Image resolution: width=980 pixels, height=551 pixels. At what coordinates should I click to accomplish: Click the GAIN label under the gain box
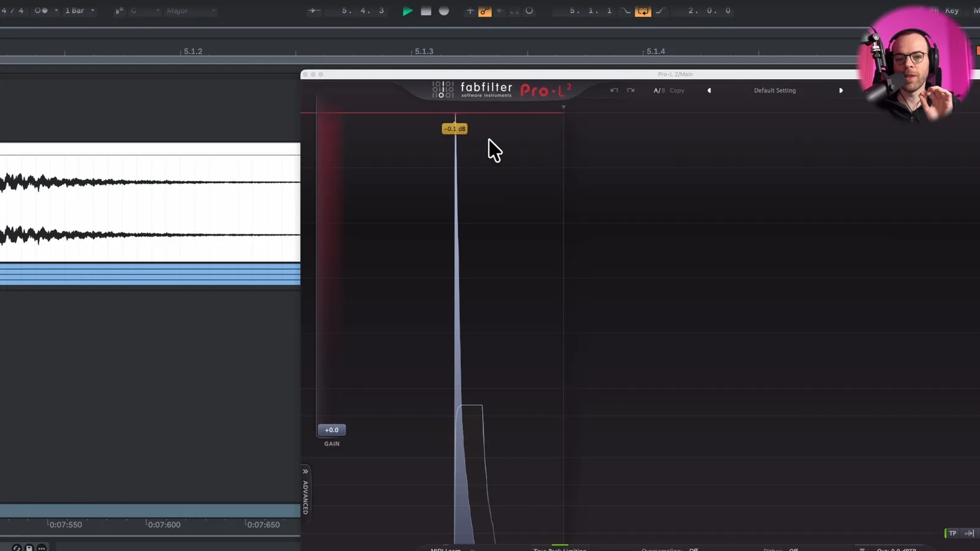332,444
